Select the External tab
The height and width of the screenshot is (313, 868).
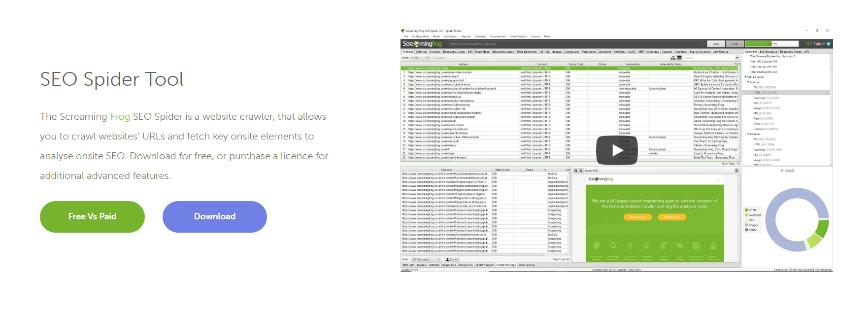(x=421, y=51)
